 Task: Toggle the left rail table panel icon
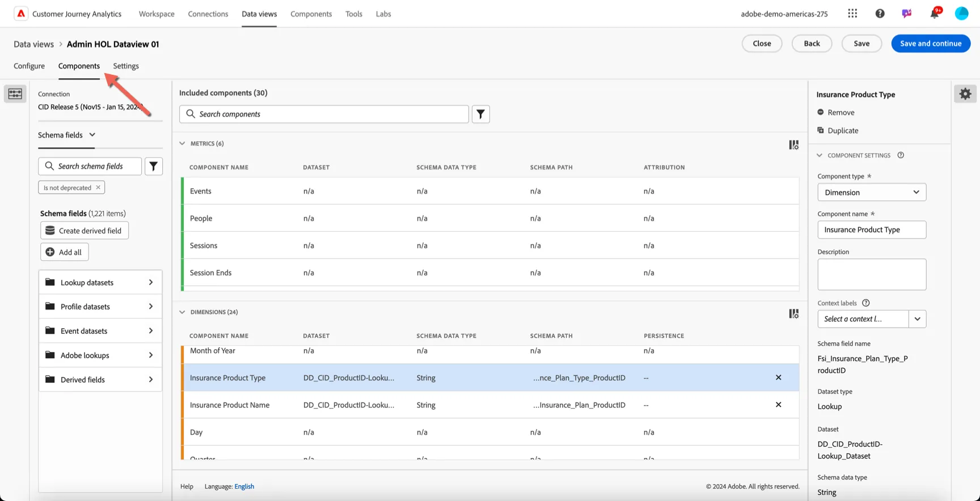[15, 94]
